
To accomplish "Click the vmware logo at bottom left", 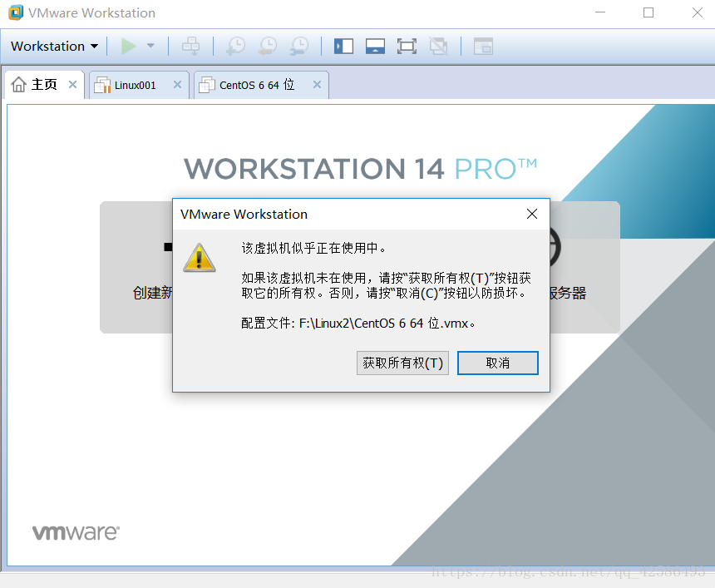I will [x=76, y=532].
